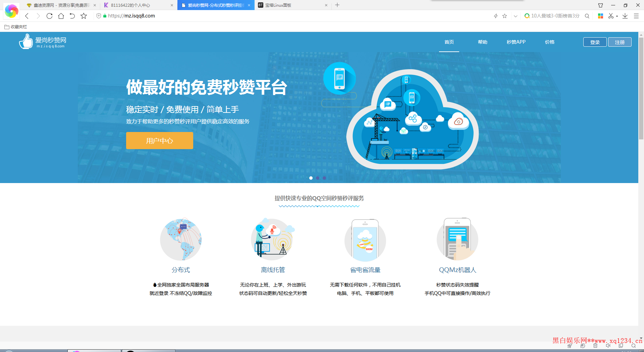
Task: Click the 分布式 heading
Action: pyautogui.click(x=181, y=270)
